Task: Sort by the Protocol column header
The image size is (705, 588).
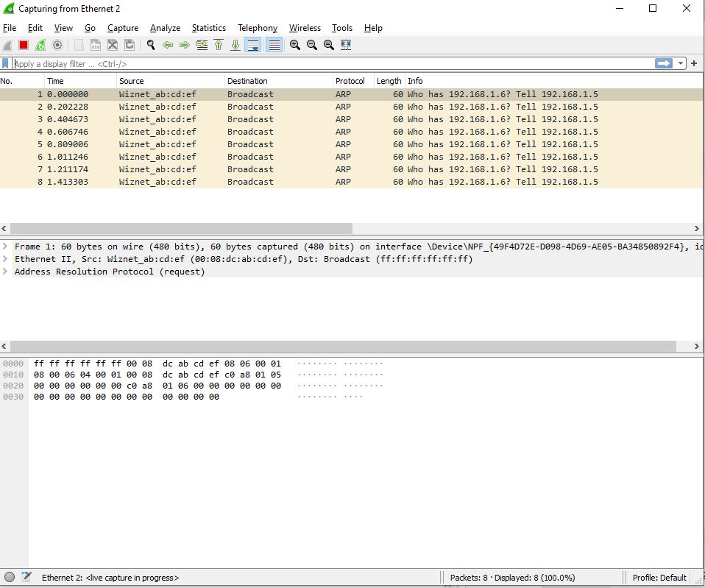Action: tap(353, 81)
